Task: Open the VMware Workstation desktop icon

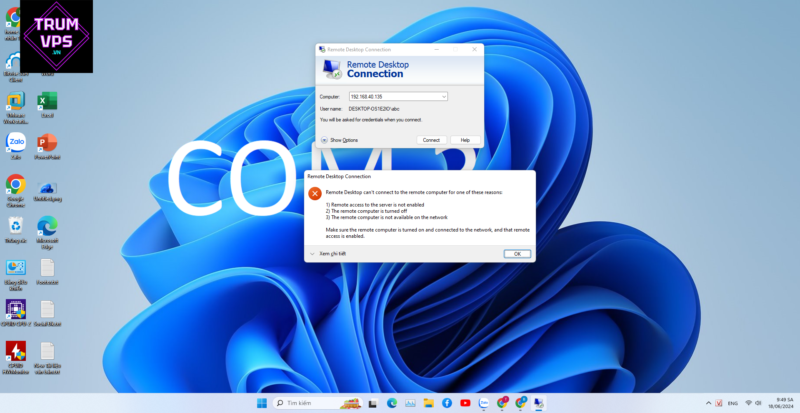Action: click(x=16, y=107)
